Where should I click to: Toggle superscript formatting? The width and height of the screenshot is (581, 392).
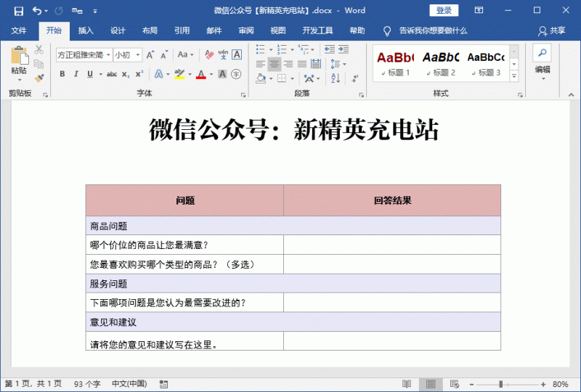(x=139, y=74)
